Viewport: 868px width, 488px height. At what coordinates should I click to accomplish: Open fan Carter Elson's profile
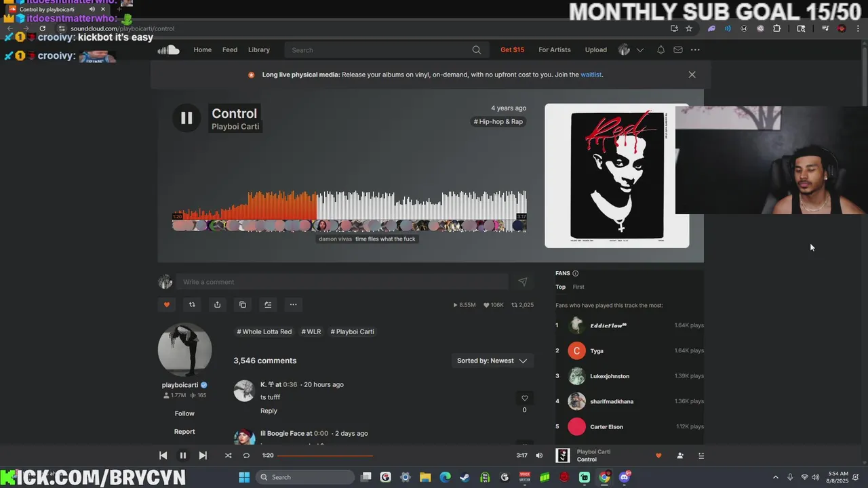606,427
